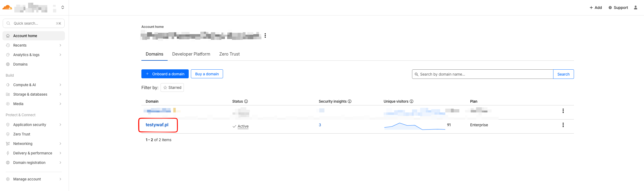644x191 pixels.
Task: Click the Enterprise plan text
Action: tap(479, 125)
